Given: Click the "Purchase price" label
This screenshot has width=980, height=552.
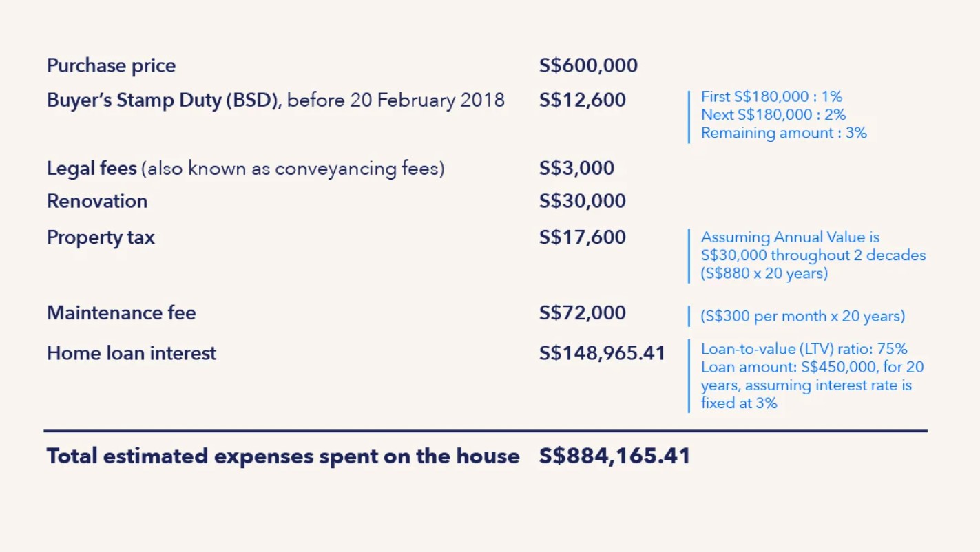Looking at the screenshot, I should 111,66.
